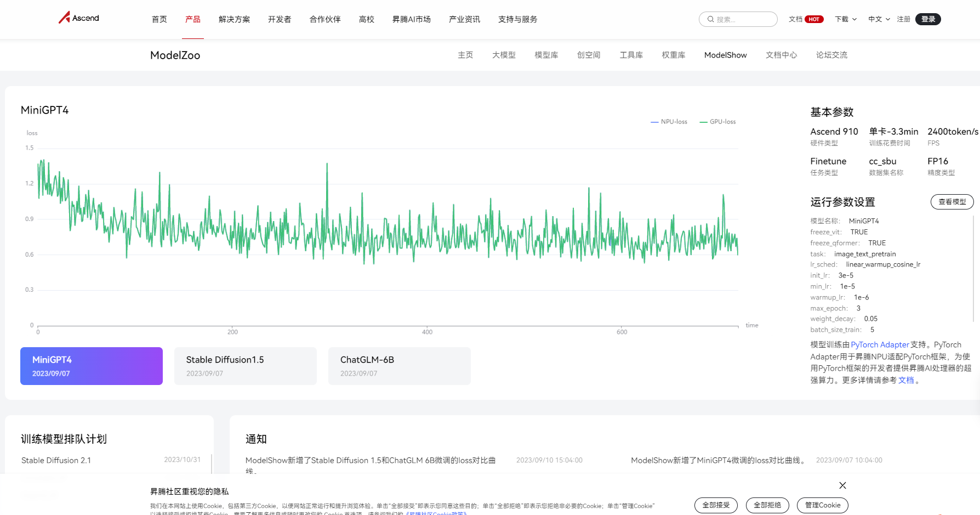Click 全部接受 cookie button
The height and width of the screenshot is (515, 980).
click(x=716, y=505)
